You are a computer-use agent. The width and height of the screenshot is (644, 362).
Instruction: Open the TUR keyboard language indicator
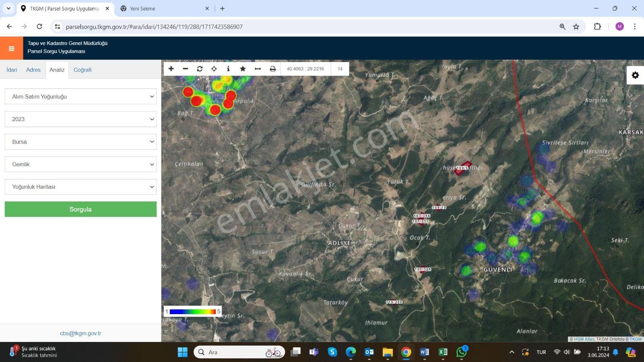(541, 352)
